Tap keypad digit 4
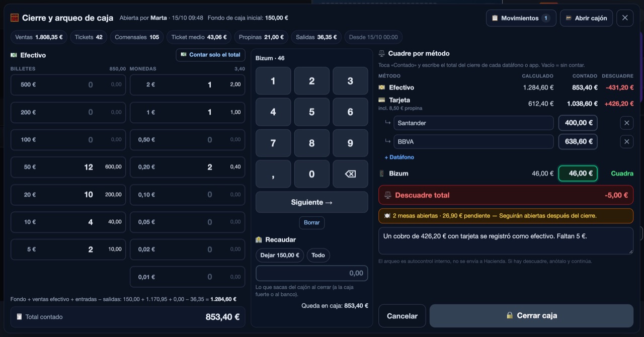Screen dimensions: 644x337 tap(273, 112)
